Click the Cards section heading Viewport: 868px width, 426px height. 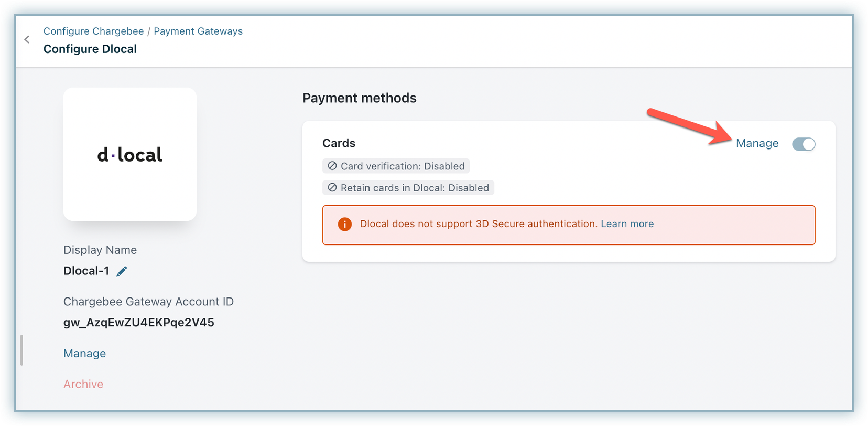[339, 143]
